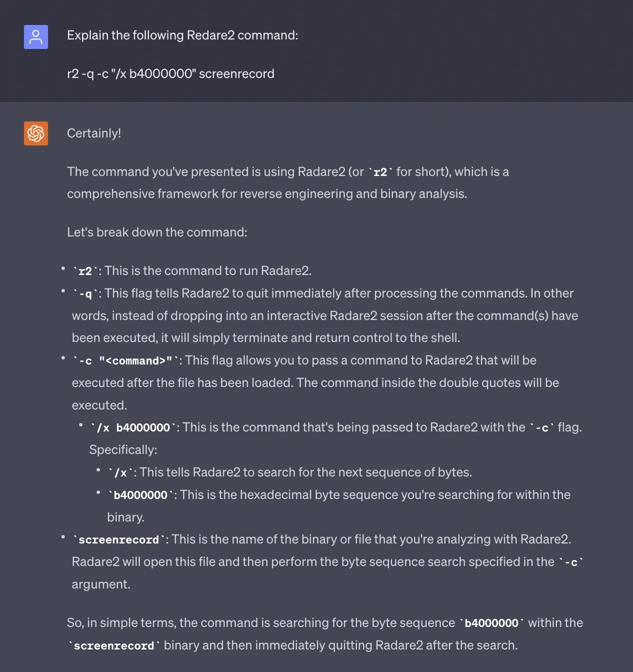Click the user's "r2 -q -c" command line

[x=170, y=74]
